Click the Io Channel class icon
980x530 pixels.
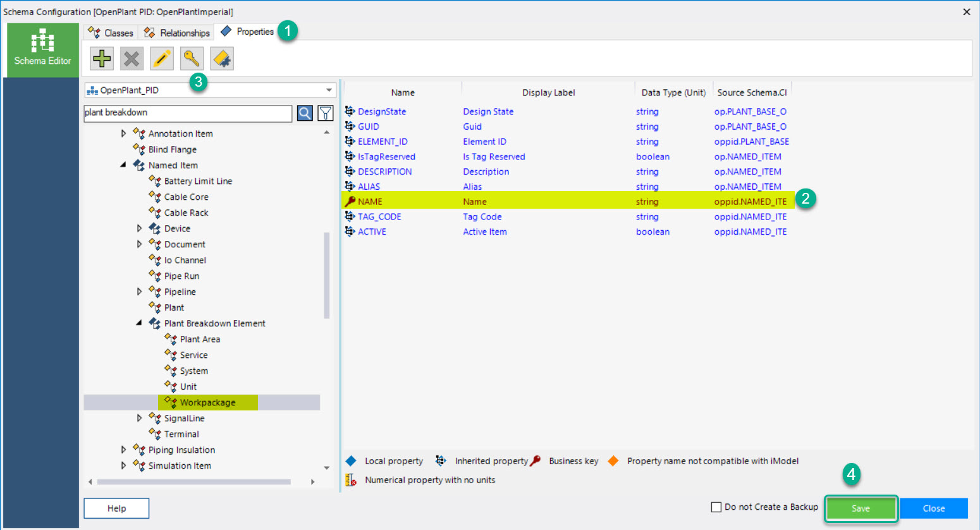pyautogui.click(x=155, y=260)
